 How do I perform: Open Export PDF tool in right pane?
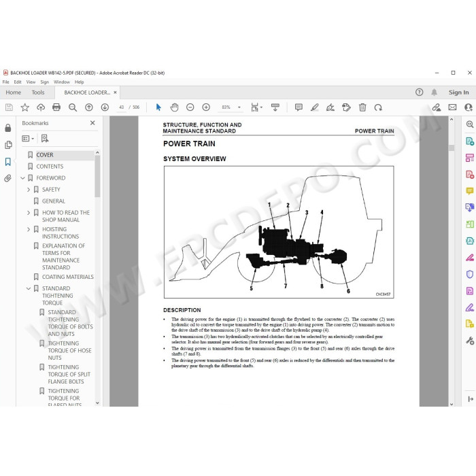click(x=470, y=141)
